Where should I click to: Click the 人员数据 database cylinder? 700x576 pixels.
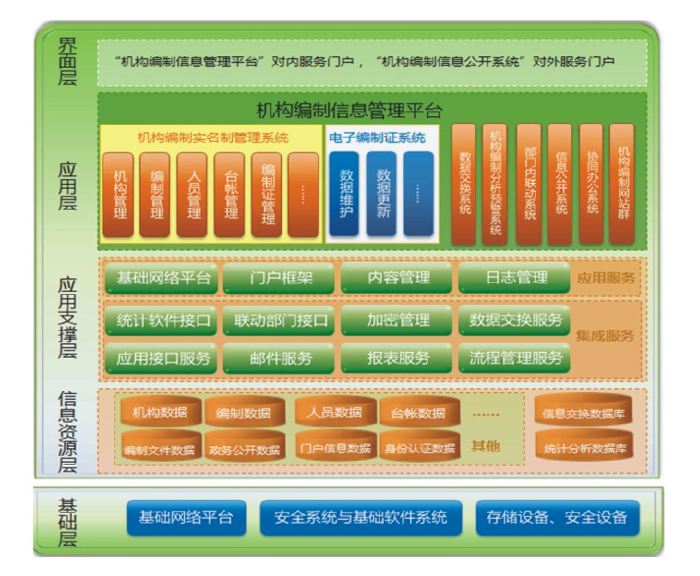(x=335, y=412)
